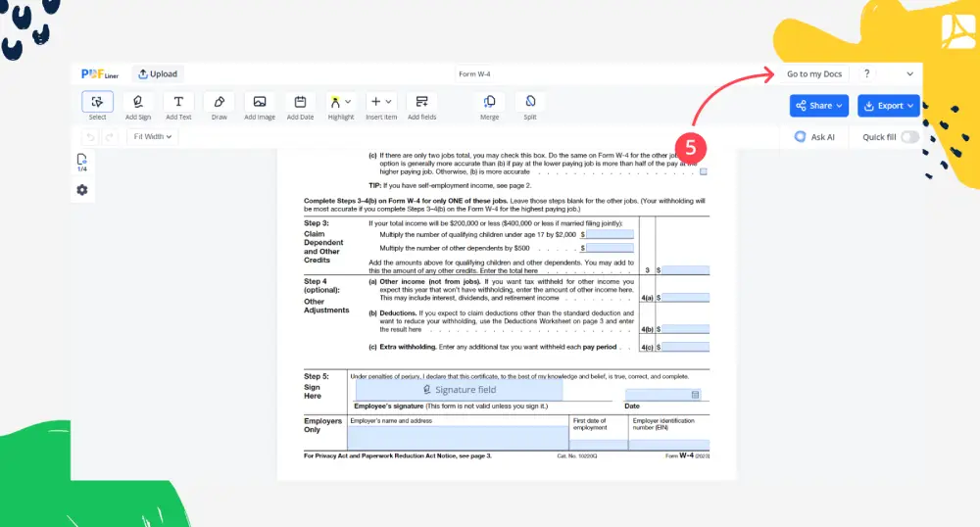Click the Add Image tool
Screen dimensions: 980x527
point(259,102)
